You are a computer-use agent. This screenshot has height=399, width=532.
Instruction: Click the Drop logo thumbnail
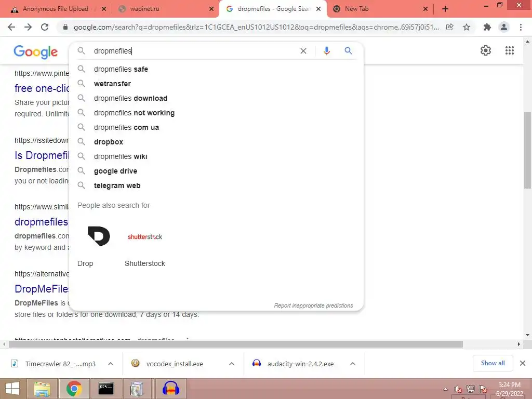click(99, 236)
